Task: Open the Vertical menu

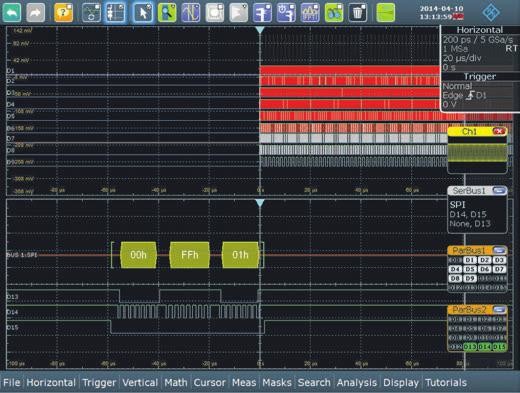Action: [140, 382]
